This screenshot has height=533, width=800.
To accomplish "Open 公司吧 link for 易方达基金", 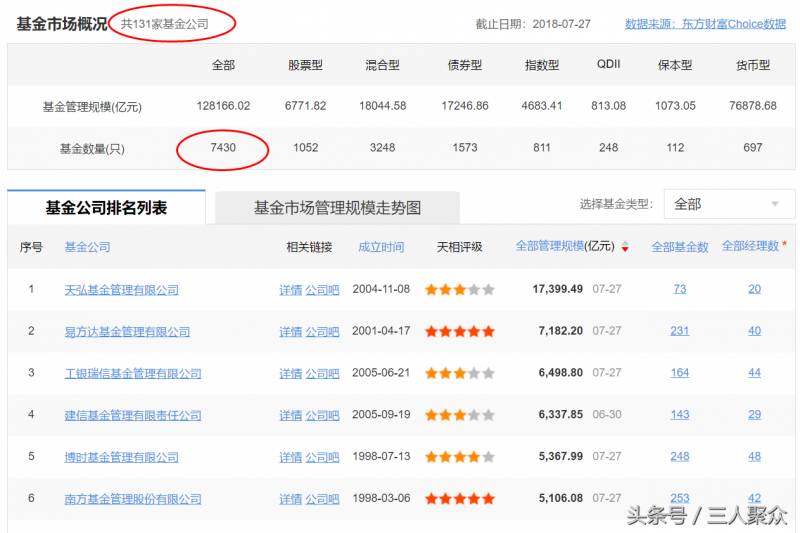I will [322, 332].
